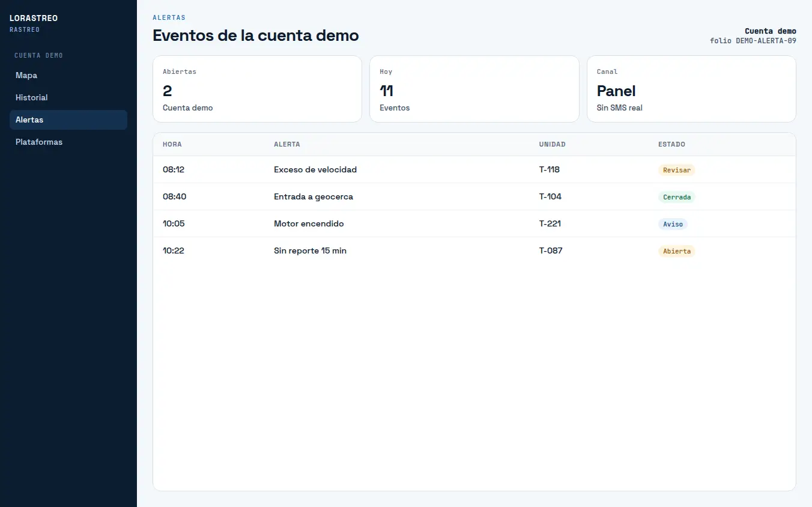
Task: Select the 08:12 time cell
Action: (x=174, y=169)
